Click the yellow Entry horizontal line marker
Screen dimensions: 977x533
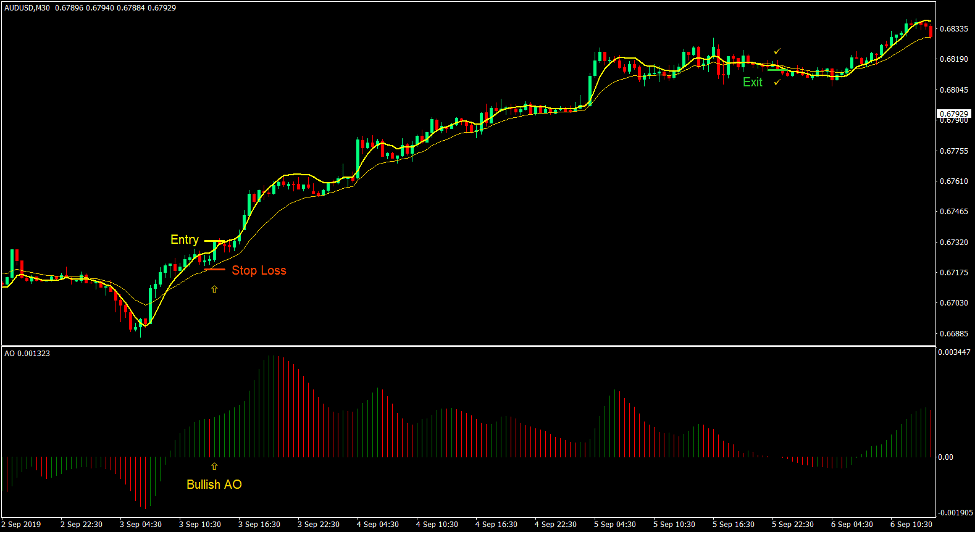tap(215, 241)
